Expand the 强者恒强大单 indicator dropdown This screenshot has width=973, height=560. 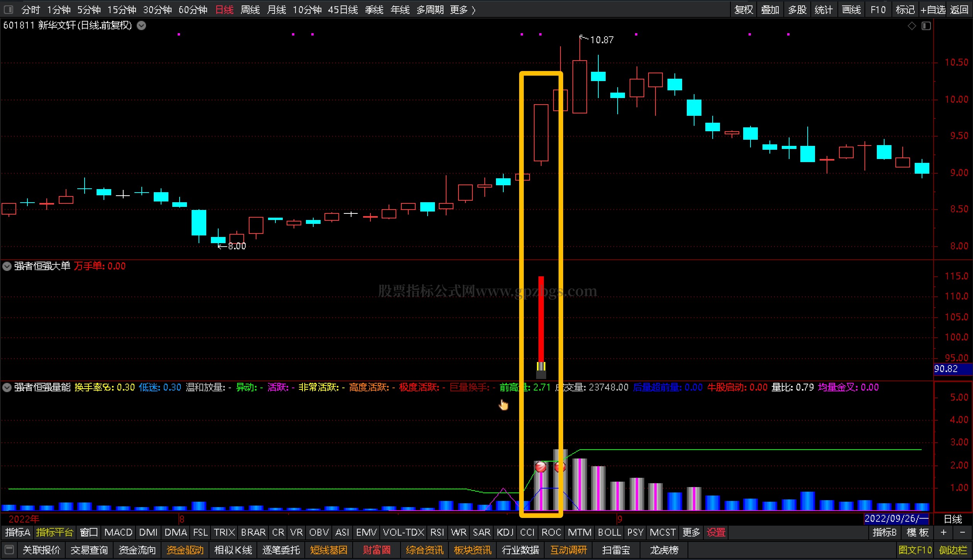tap(7, 266)
